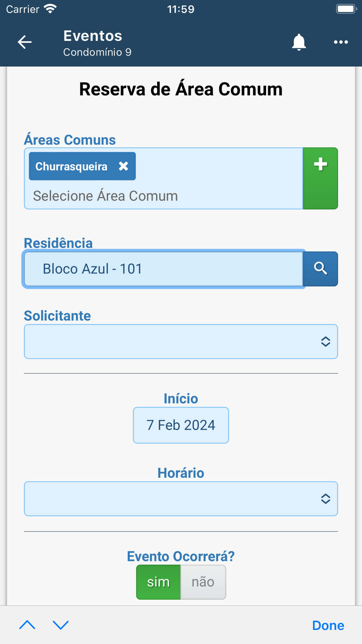
Task: Remove the Churrasqueira tag with X
Action: [x=123, y=166]
